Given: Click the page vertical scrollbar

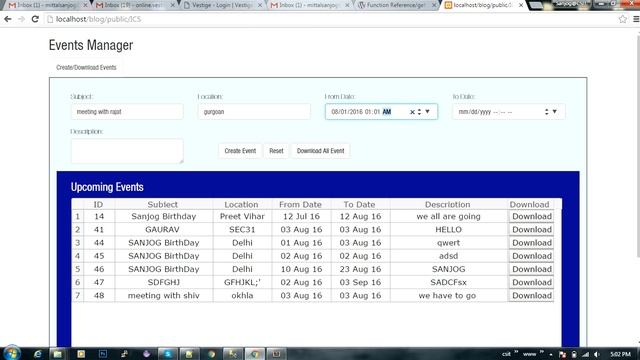Looking at the screenshot, I should [x=638, y=147].
